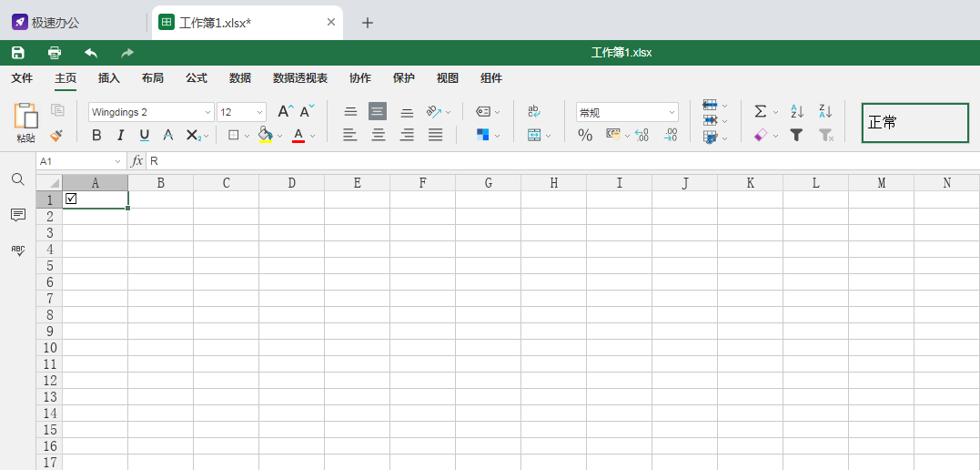Image resolution: width=980 pixels, height=470 pixels.
Task: Sort descending Z to A
Action: [x=825, y=111]
